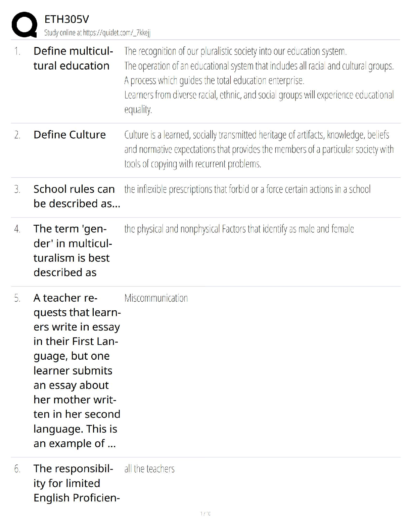Click item number 6 label

pyautogui.click(x=17, y=469)
